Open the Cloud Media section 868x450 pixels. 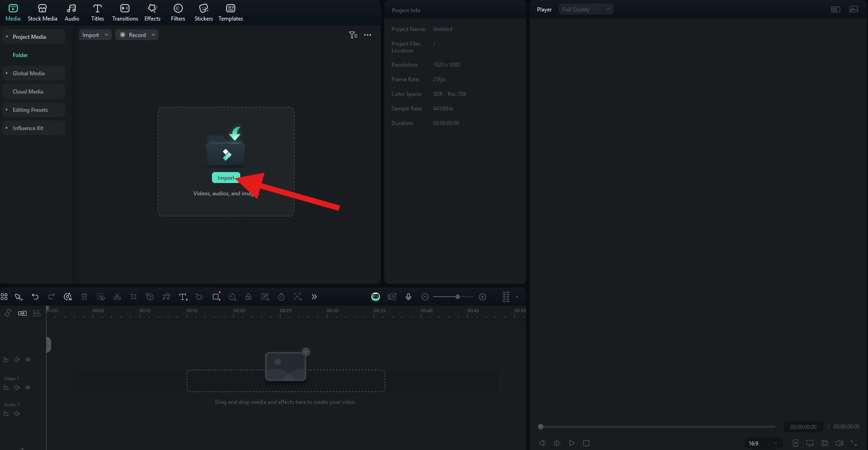coord(34,91)
